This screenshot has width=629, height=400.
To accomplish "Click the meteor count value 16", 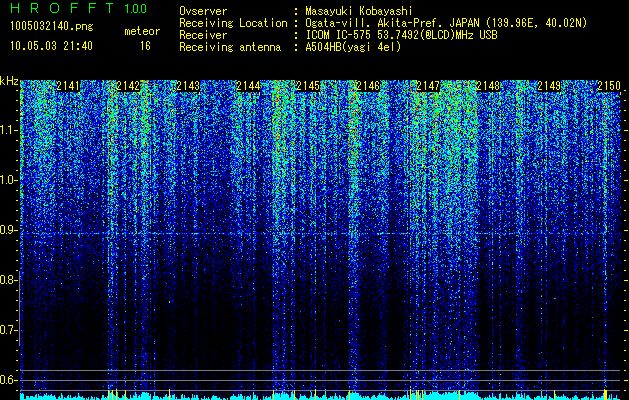I will (145, 46).
